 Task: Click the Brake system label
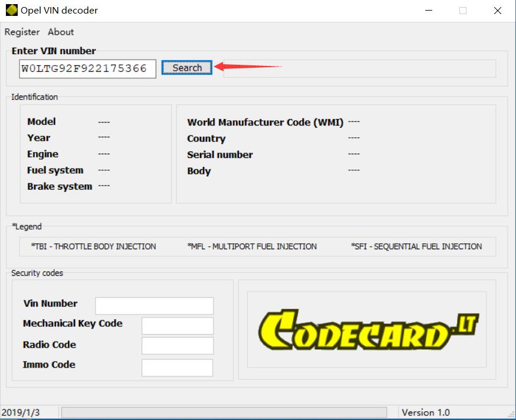click(60, 186)
